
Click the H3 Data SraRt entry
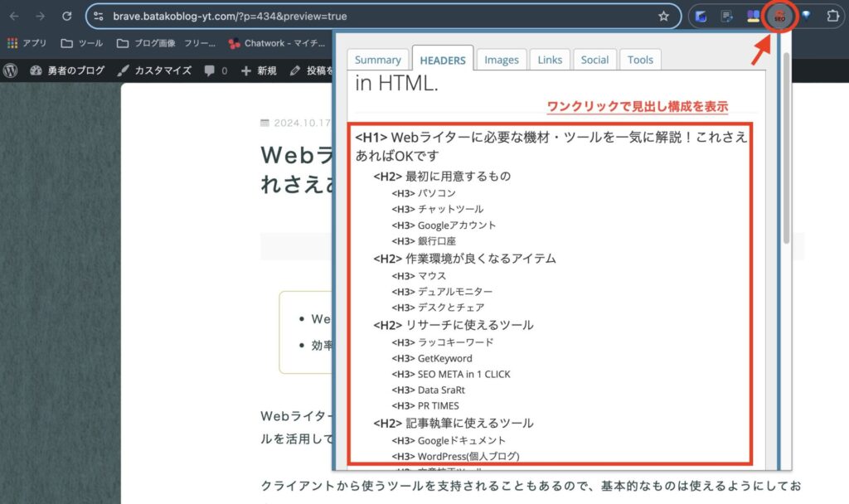(x=428, y=390)
